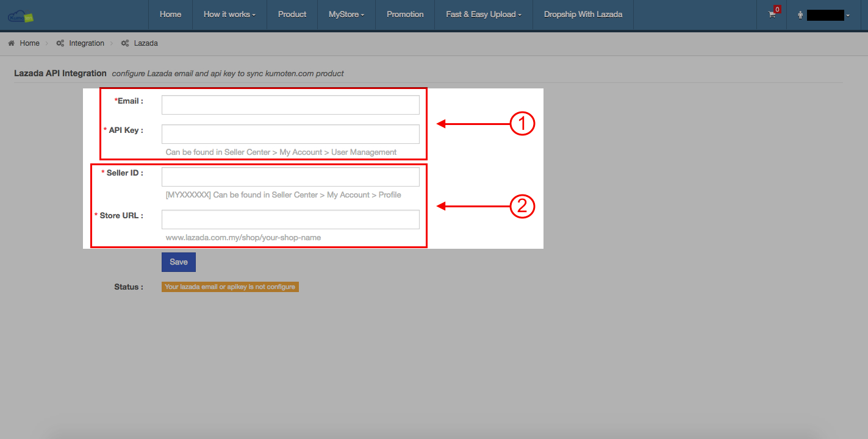The image size is (868, 439).
Task: Open the Product menu item
Action: pyautogui.click(x=292, y=15)
